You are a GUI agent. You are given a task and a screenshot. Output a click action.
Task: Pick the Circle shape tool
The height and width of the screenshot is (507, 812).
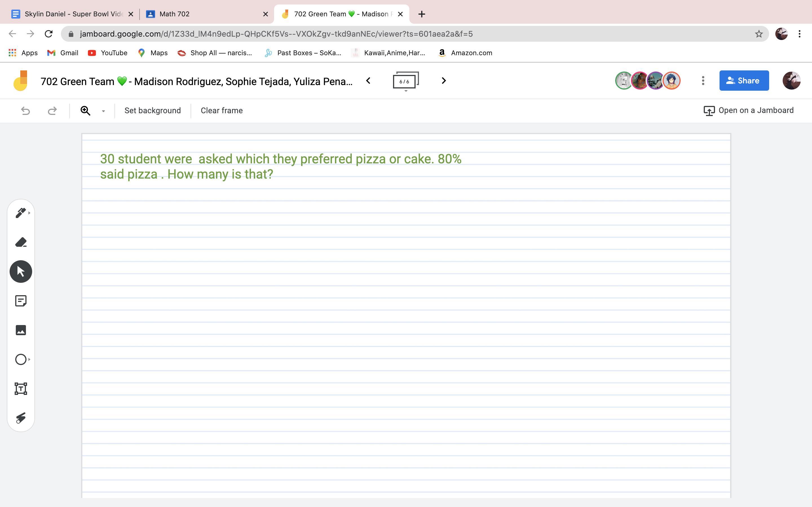[x=21, y=359]
